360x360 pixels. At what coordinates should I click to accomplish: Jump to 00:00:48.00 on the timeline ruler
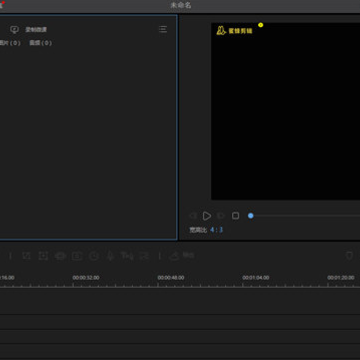(171, 278)
